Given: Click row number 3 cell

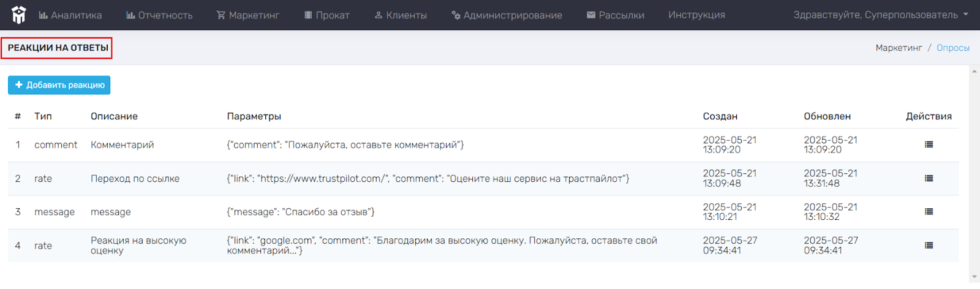Looking at the screenshot, I should tap(18, 212).
